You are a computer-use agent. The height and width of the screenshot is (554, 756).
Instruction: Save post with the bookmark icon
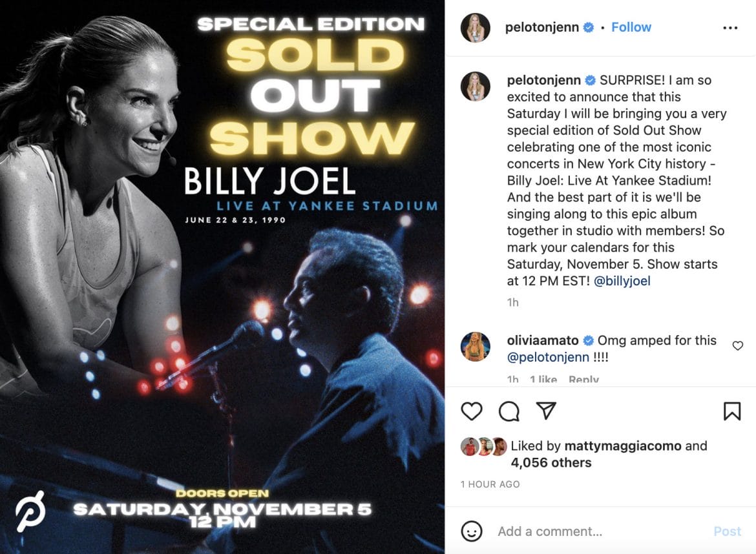click(732, 411)
